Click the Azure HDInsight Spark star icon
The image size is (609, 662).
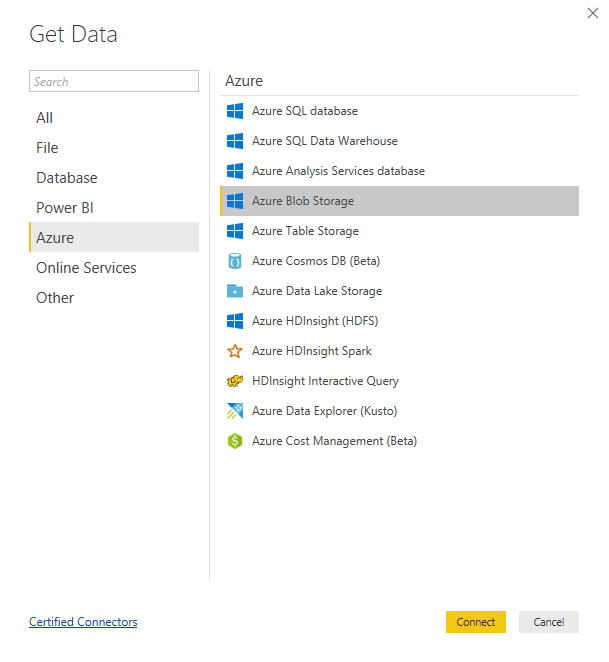(x=235, y=351)
